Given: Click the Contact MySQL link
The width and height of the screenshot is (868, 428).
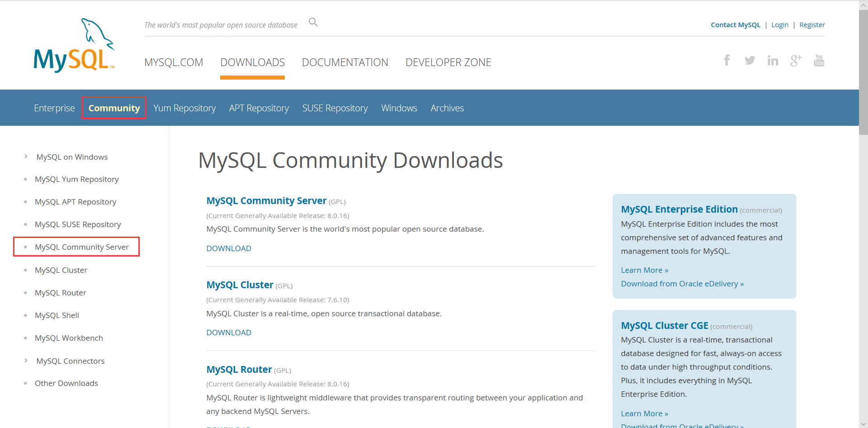Looking at the screenshot, I should click(736, 25).
